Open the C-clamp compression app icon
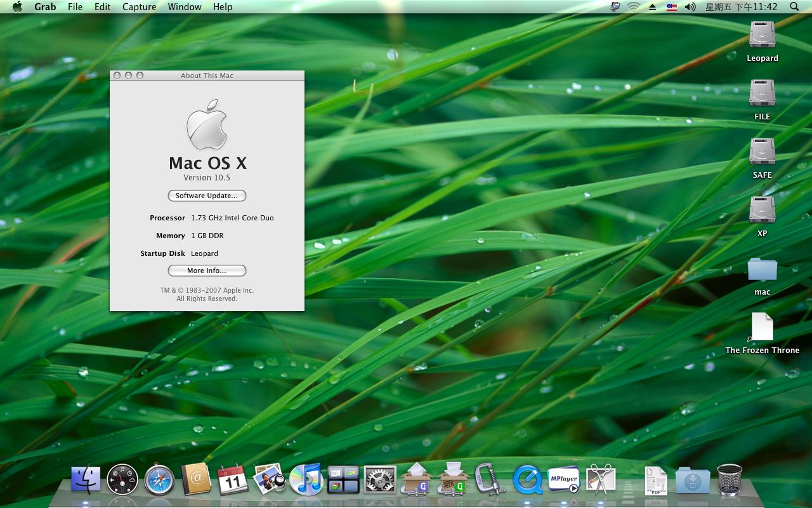Screen dimensions: 812x508 tap(490, 479)
